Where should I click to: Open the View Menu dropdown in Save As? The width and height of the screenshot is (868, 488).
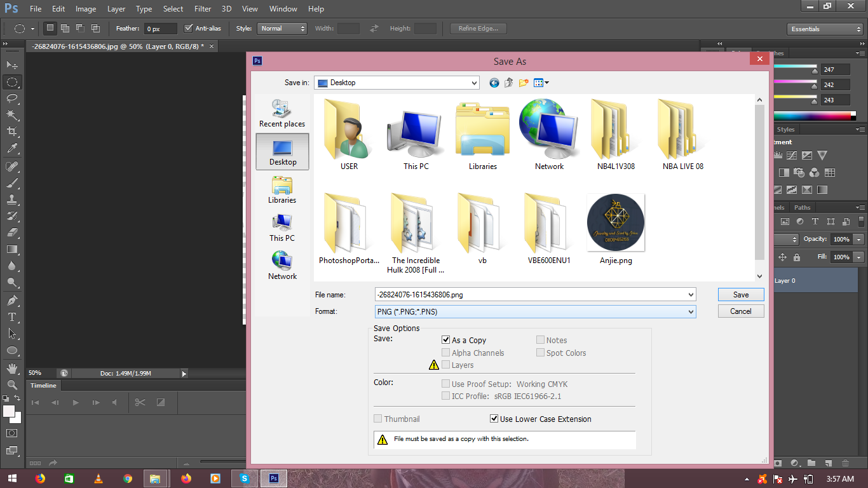541,83
